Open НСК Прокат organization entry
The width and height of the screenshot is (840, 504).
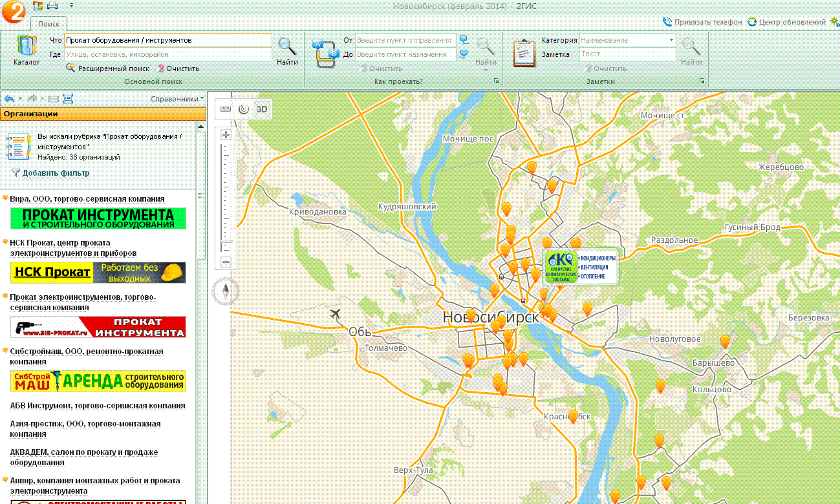(x=74, y=248)
